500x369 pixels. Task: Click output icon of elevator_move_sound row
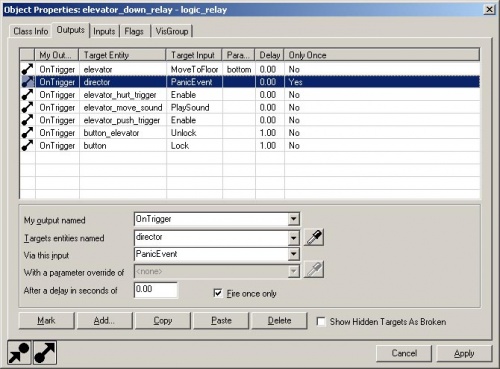tap(27, 107)
